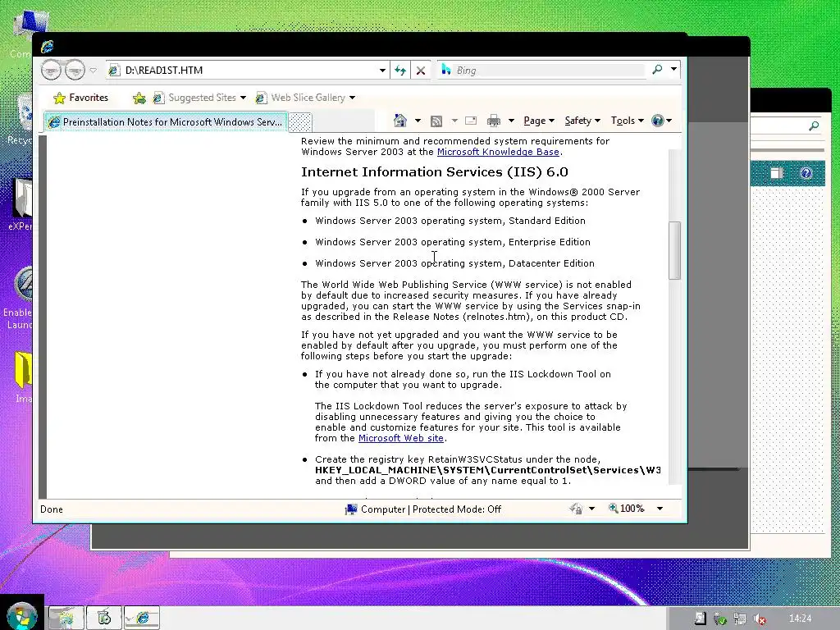Click Add to Favorites Bar icon
The image size is (840, 630).
click(x=139, y=98)
